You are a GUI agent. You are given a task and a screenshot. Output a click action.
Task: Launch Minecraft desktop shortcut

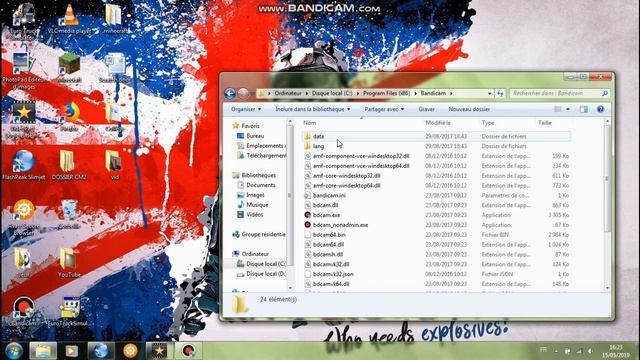[69, 68]
